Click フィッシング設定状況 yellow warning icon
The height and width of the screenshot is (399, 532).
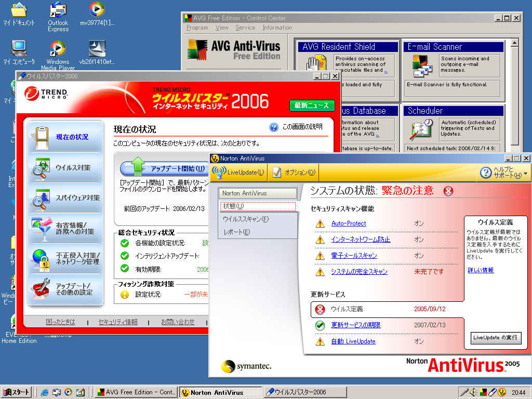tap(125, 294)
